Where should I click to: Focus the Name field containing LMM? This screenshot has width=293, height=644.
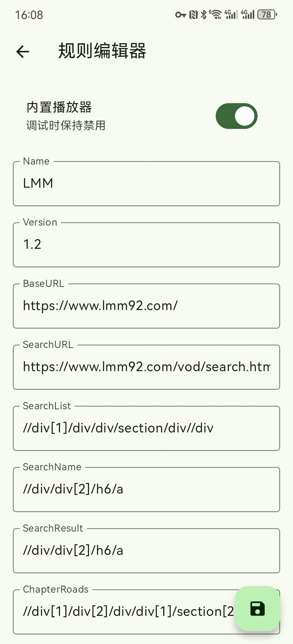146,183
